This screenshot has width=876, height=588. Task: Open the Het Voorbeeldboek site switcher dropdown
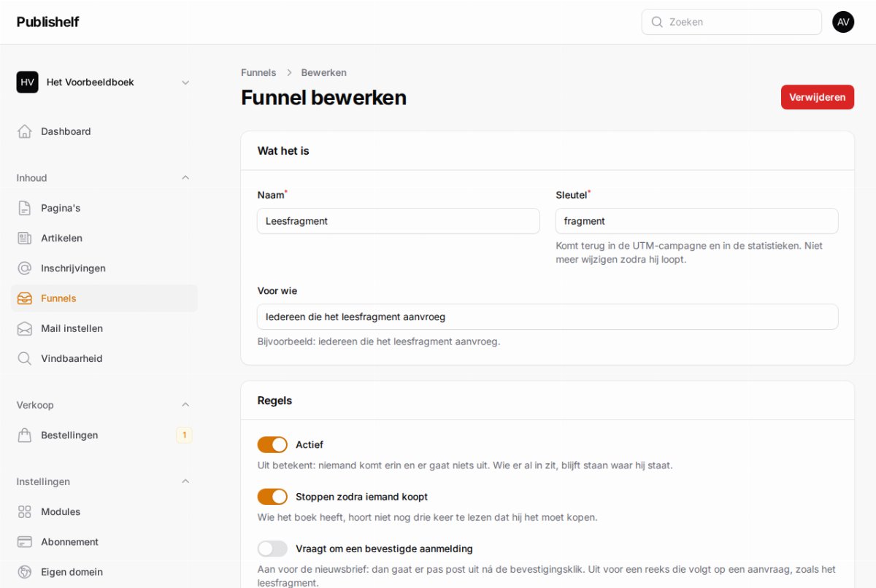click(104, 82)
